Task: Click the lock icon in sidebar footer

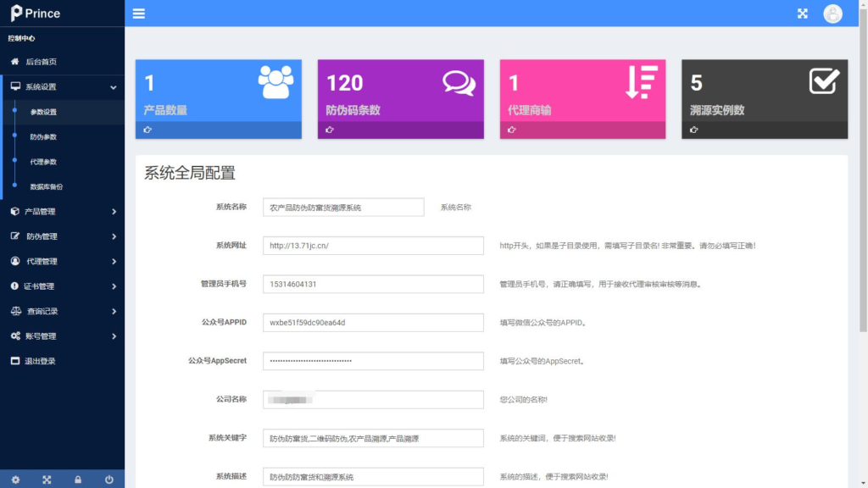Action: click(78, 479)
